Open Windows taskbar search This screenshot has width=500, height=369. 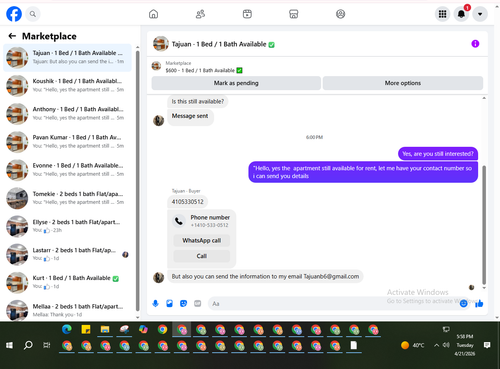pyautogui.click(x=28, y=345)
